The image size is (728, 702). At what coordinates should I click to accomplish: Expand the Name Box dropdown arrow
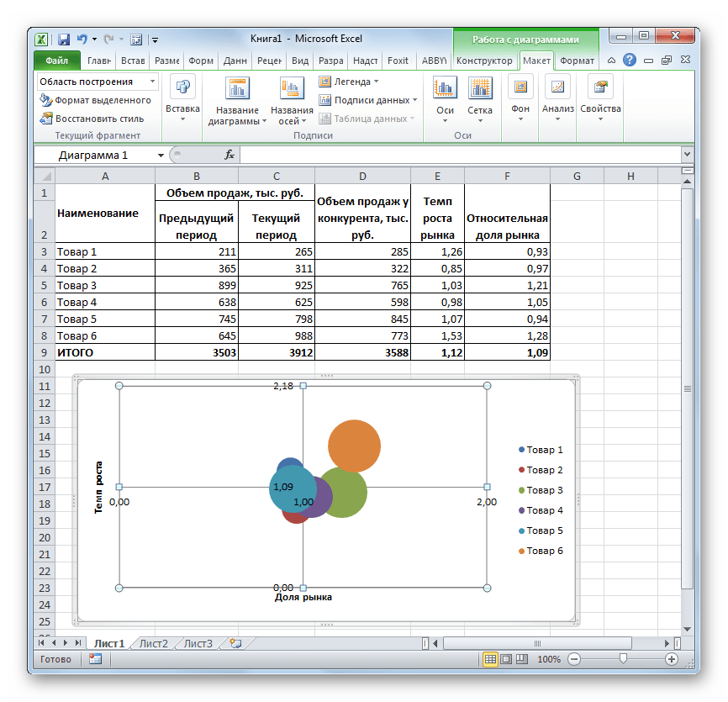[x=161, y=155]
